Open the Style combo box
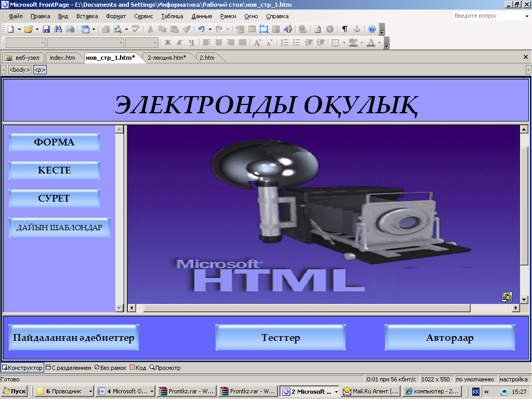This screenshot has width=532, height=399. click(26, 43)
